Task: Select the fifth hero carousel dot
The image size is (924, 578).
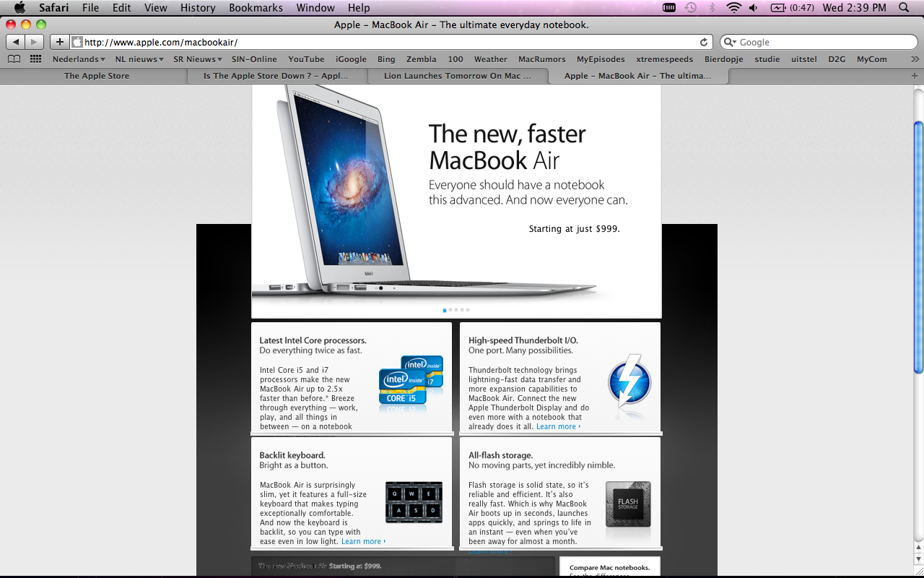Action: [x=468, y=310]
